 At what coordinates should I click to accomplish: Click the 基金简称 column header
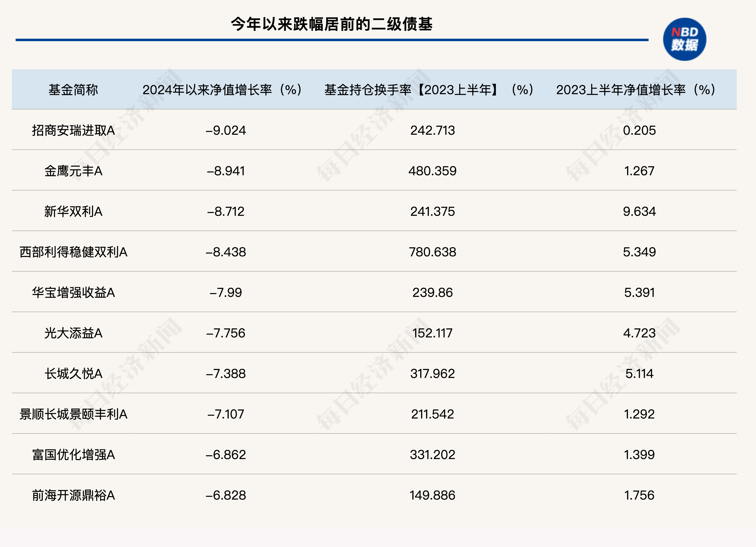pos(73,90)
